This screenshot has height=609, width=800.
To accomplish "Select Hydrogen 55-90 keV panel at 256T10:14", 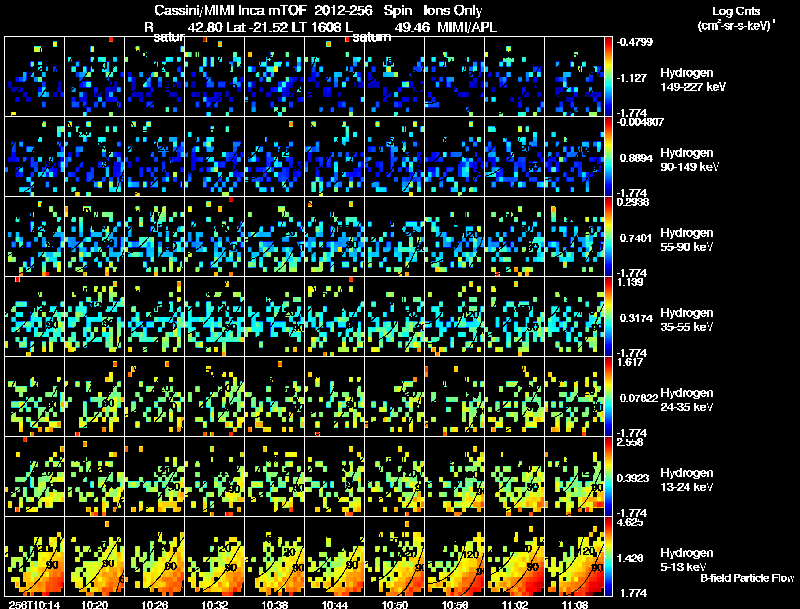I will pyautogui.click(x=34, y=237).
